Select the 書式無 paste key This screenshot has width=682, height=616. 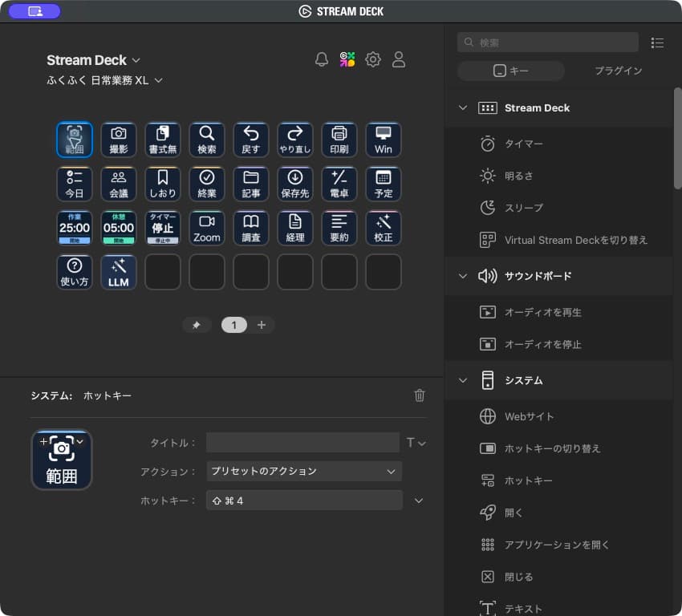(163, 140)
